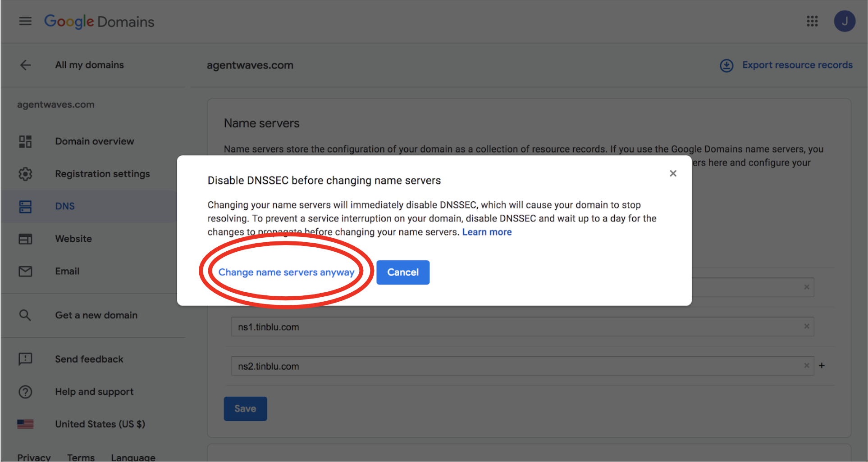Screen dimensions: 868x462
Task: Select Get a new domain
Action: point(96,315)
